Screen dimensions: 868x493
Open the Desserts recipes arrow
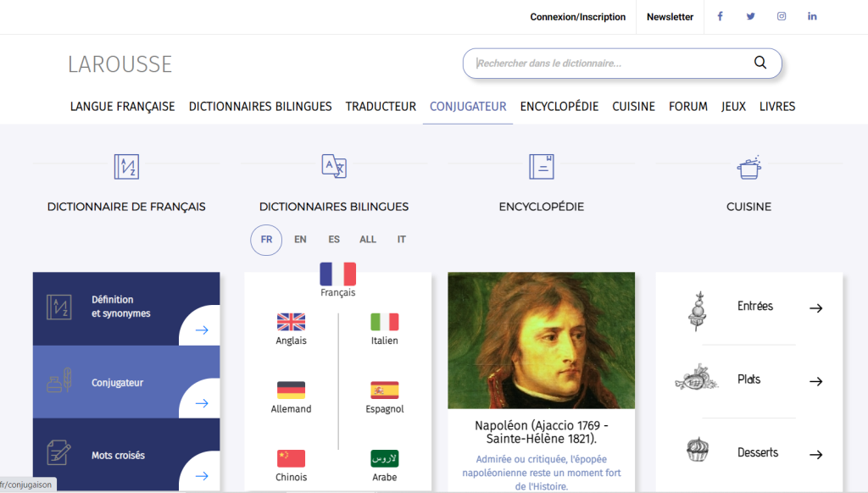pyautogui.click(x=815, y=455)
